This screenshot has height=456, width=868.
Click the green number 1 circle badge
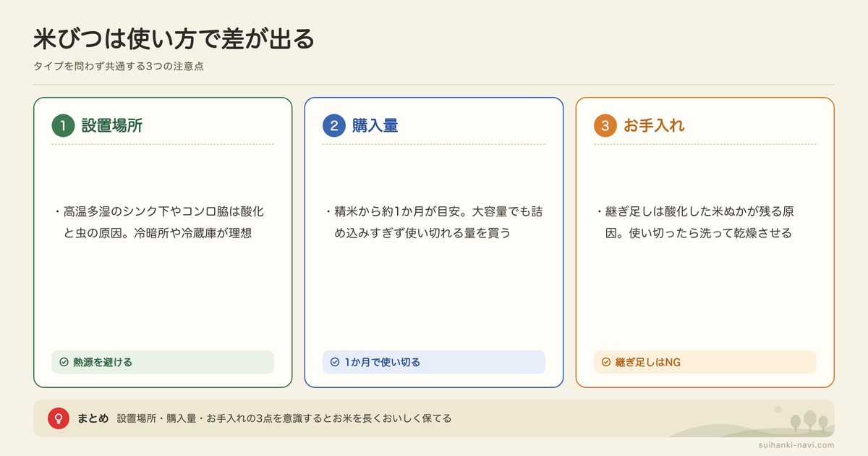tap(64, 125)
